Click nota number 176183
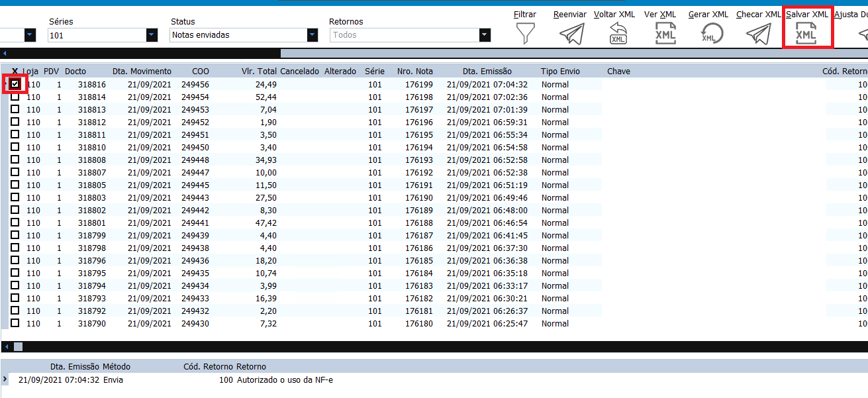 419,285
